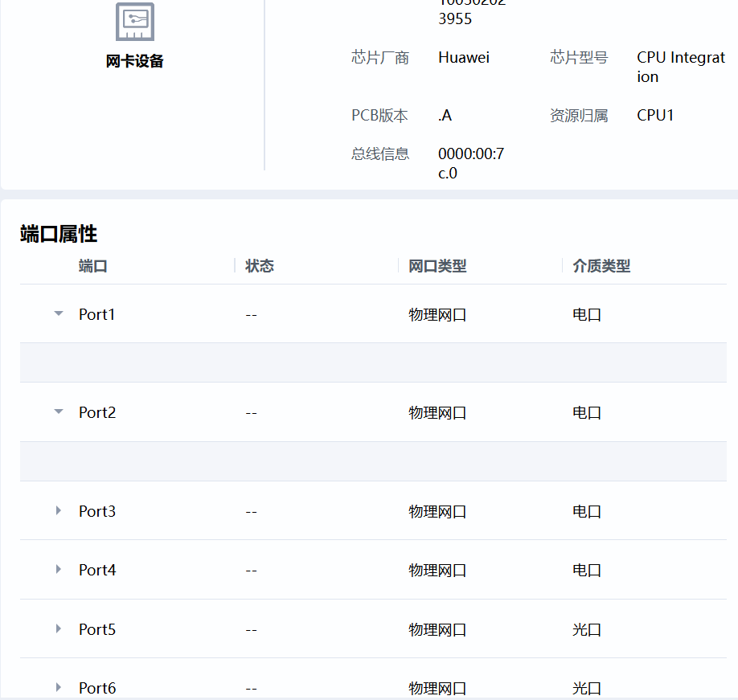Screen dimensions: 738x700
Task: Expand the Port3 row arrow
Action: coord(59,511)
